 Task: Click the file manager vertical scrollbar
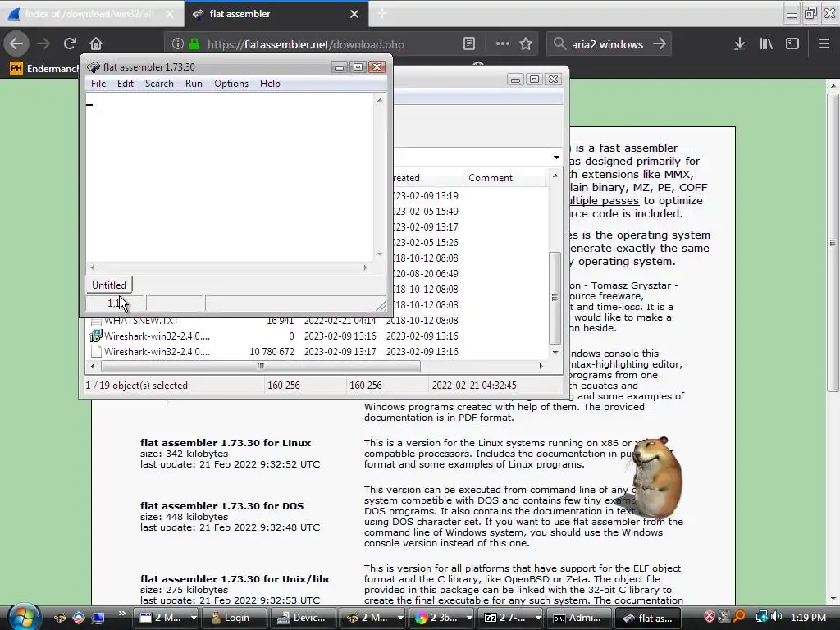point(555,298)
